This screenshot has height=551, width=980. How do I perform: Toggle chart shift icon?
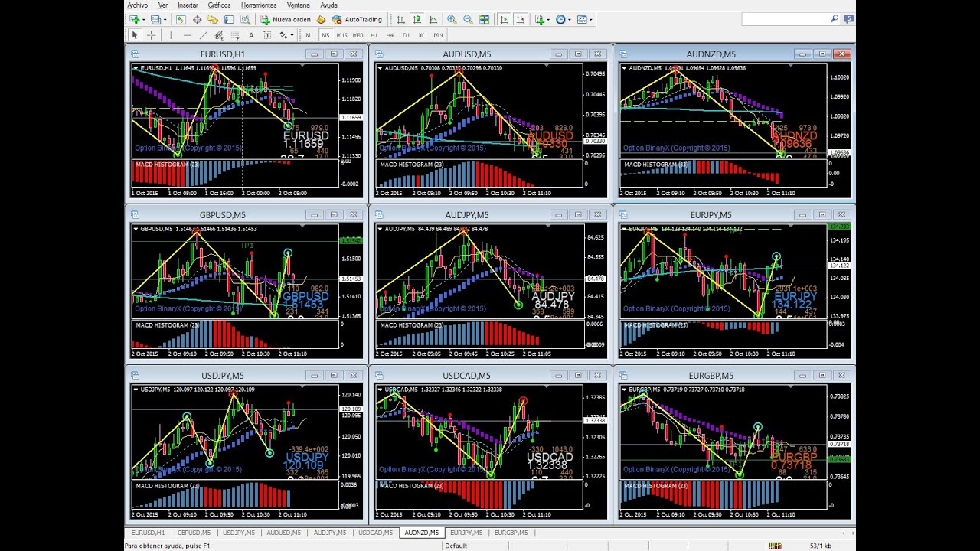coord(521,19)
